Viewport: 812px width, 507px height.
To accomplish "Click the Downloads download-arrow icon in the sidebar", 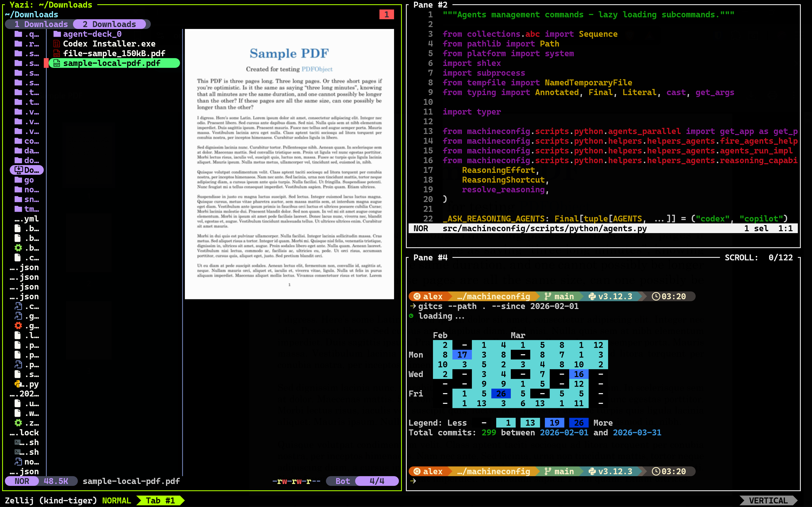I will click(18, 170).
